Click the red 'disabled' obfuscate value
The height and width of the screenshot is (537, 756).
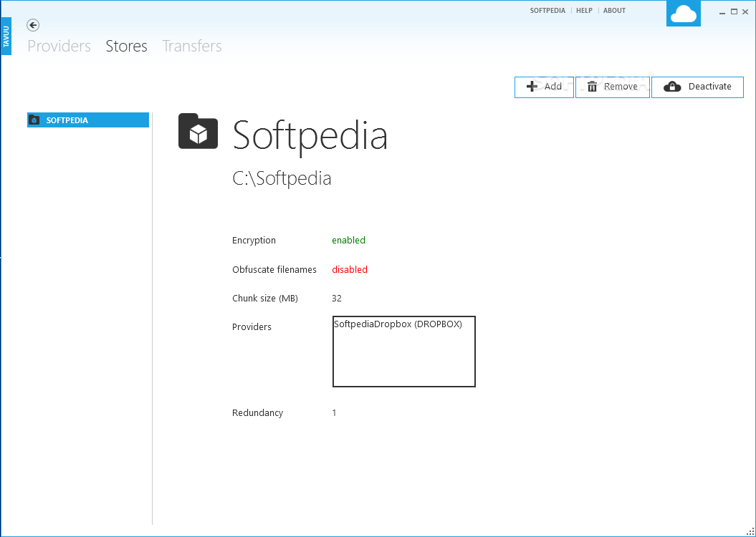[350, 269]
